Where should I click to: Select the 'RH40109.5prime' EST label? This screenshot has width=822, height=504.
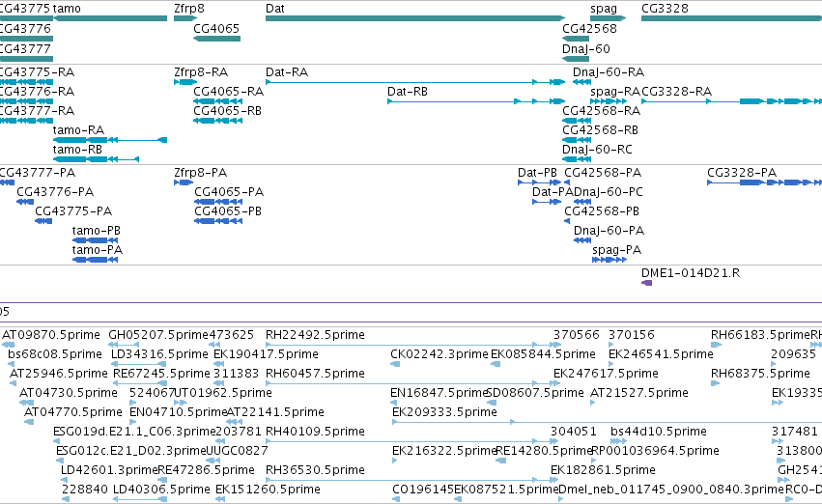click(315, 433)
